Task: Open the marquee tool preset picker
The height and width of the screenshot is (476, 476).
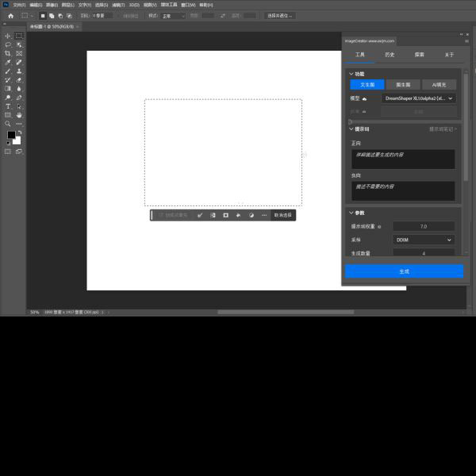Action: point(27,16)
